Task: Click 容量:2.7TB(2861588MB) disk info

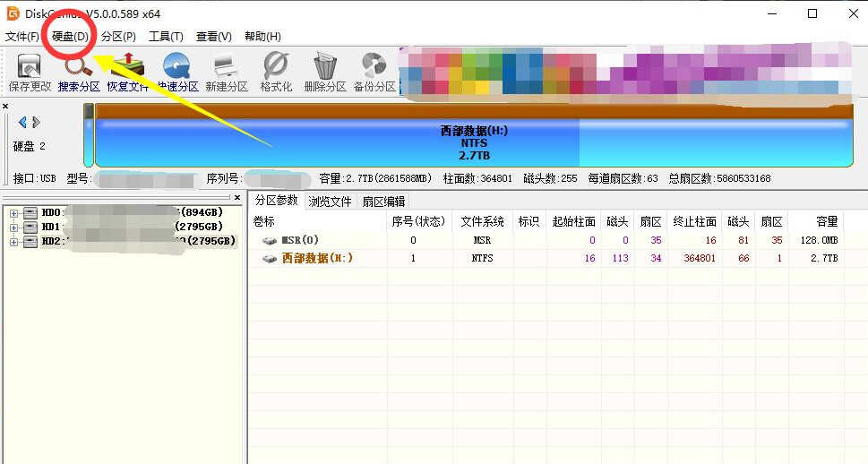Action: point(375,178)
